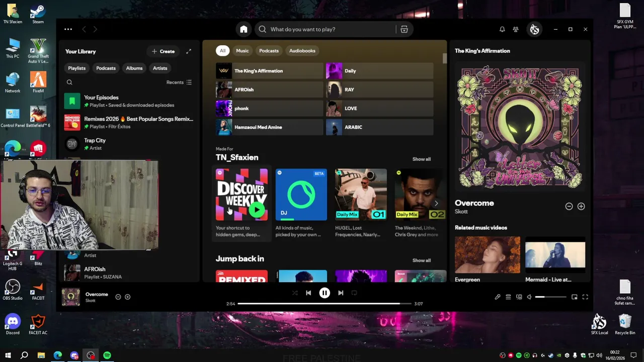This screenshot has width=644, height=362.
Task: Open the Evergreen music video thumbnail
Action: pyautogui.click(x=488, y=255)
